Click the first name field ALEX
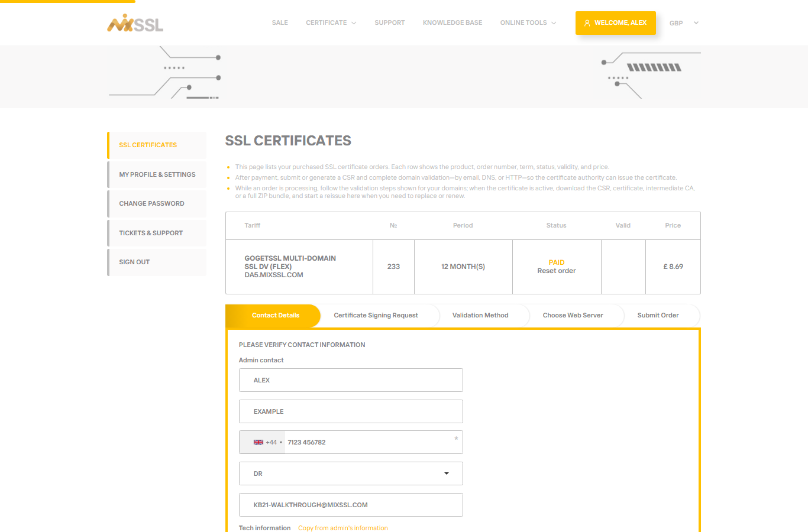Image resolution: width=808 pixels, height=532 pixels. 351,380
